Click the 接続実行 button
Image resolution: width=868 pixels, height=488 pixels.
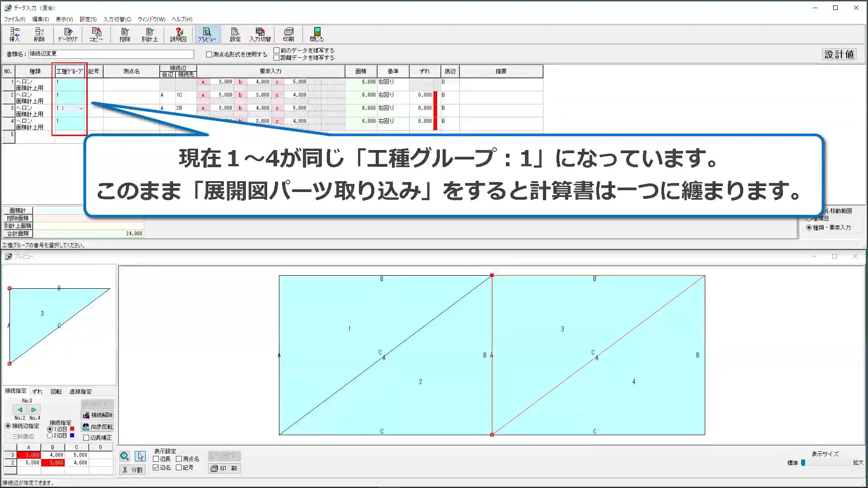click(98, 404)
